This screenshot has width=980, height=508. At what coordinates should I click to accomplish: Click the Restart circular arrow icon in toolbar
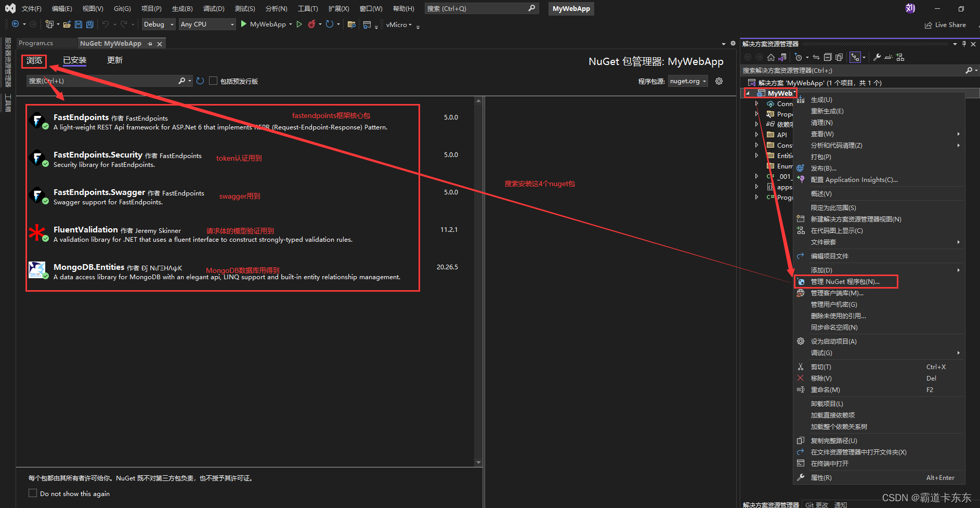tap(329, 24)
